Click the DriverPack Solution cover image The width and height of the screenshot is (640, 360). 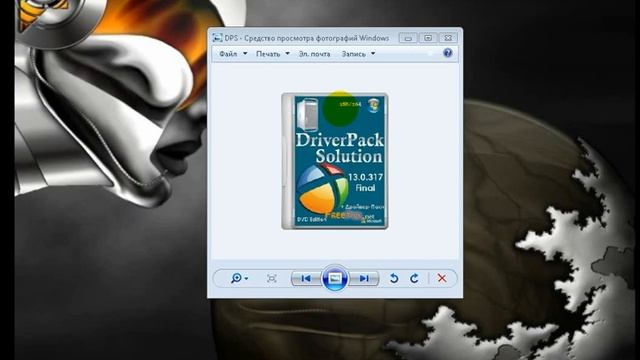tap(335, 161)
